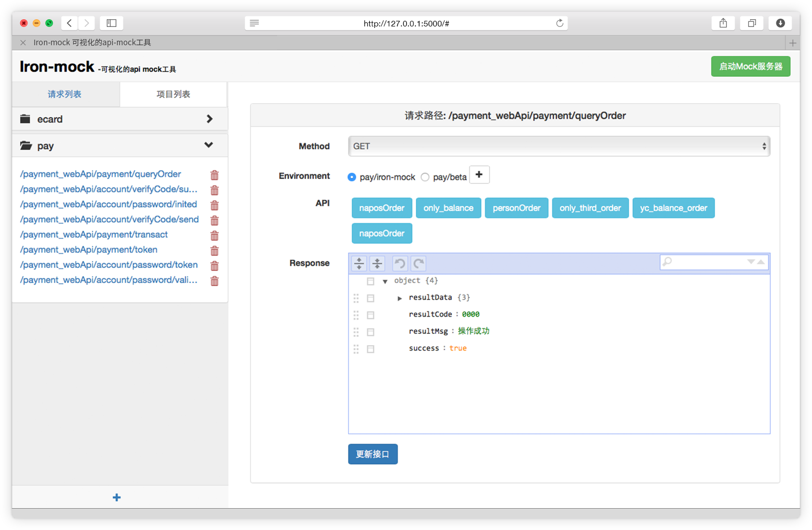Jump to previous search result in the JSON editor
The width and height of the screenshot is (812, 530).
pos(761,262)
